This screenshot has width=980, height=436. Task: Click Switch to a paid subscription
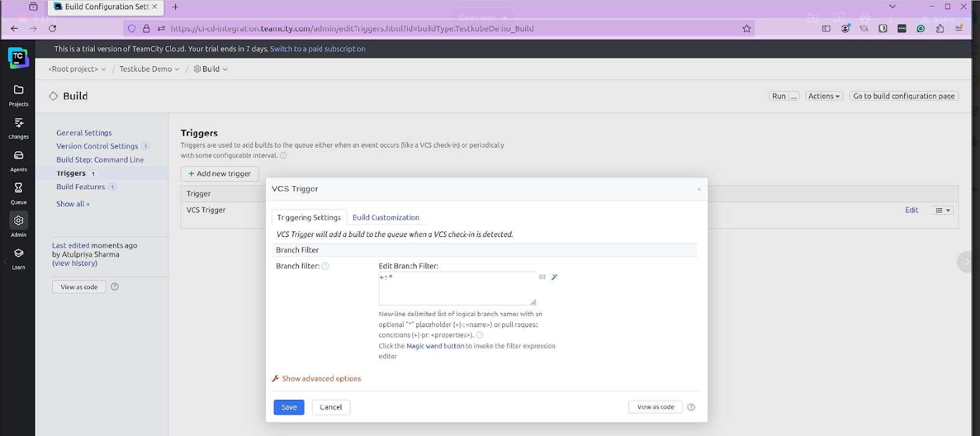pyautogui.click(x=317, y=49)
